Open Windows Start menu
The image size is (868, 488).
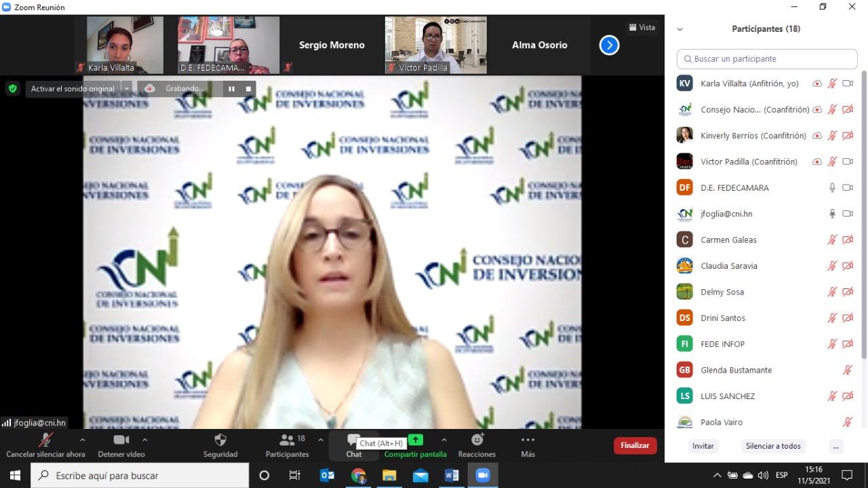point(15,475)
